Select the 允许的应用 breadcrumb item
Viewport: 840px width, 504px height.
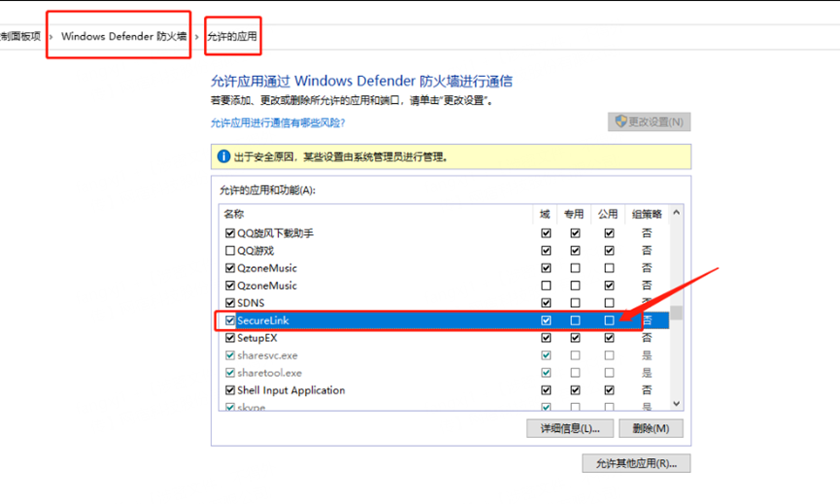tap(232, 37)
